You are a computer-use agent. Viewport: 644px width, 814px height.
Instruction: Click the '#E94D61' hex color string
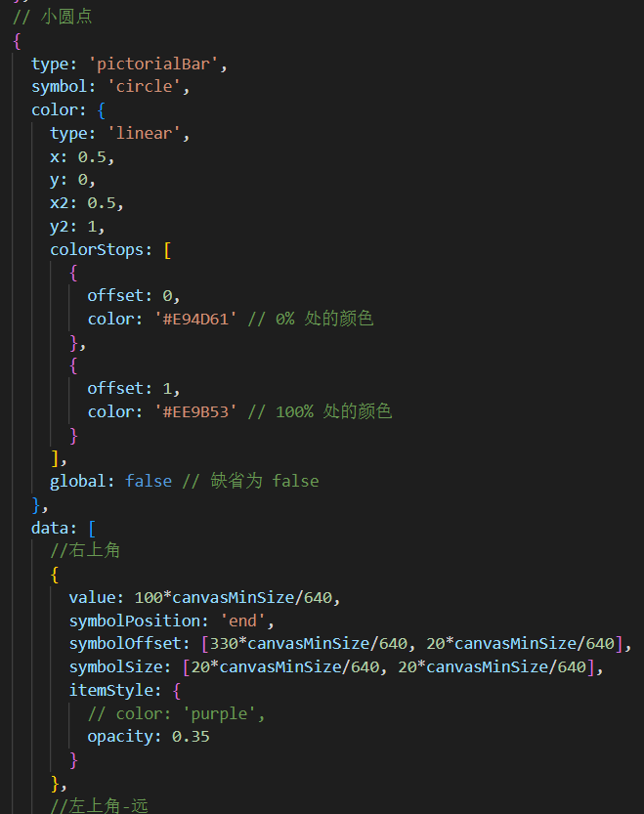[196, 319]
